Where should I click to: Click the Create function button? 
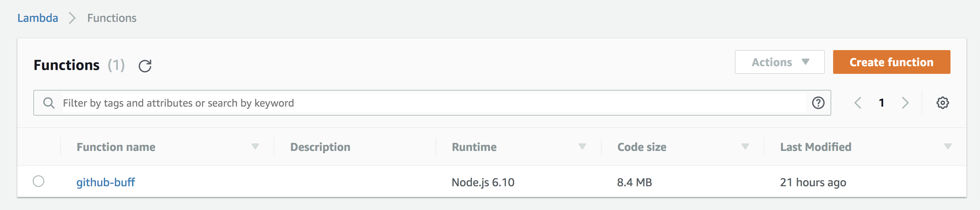[x=891, y=62]
